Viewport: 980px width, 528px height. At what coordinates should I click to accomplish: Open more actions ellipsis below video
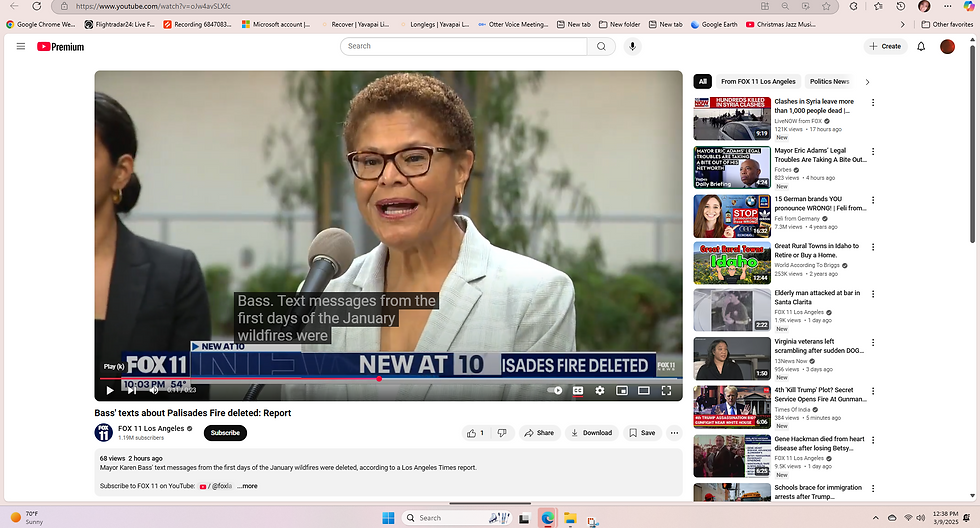[x=674, y=433]
